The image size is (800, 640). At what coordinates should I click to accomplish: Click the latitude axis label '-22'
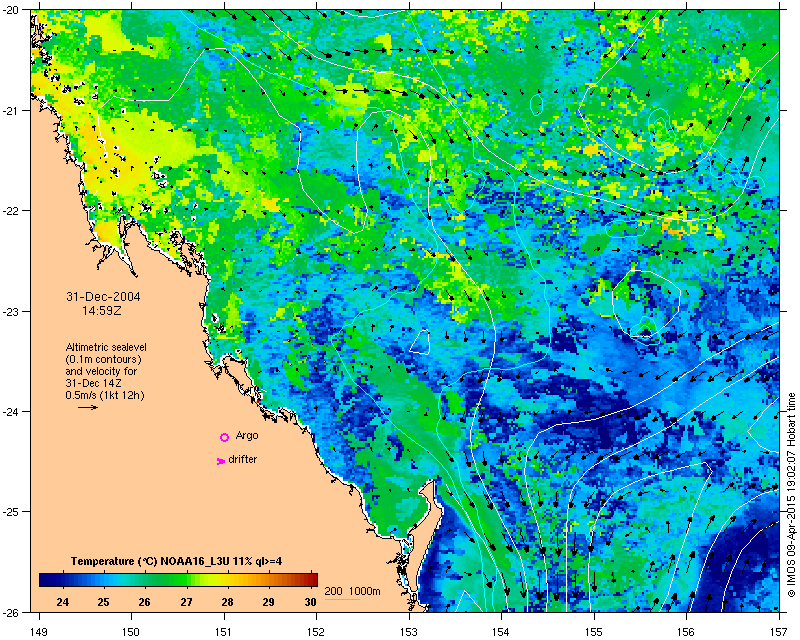tap(10, 211)
